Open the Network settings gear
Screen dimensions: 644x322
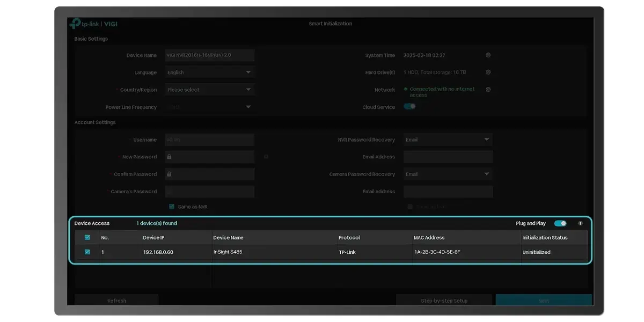(x=488, y=90)
